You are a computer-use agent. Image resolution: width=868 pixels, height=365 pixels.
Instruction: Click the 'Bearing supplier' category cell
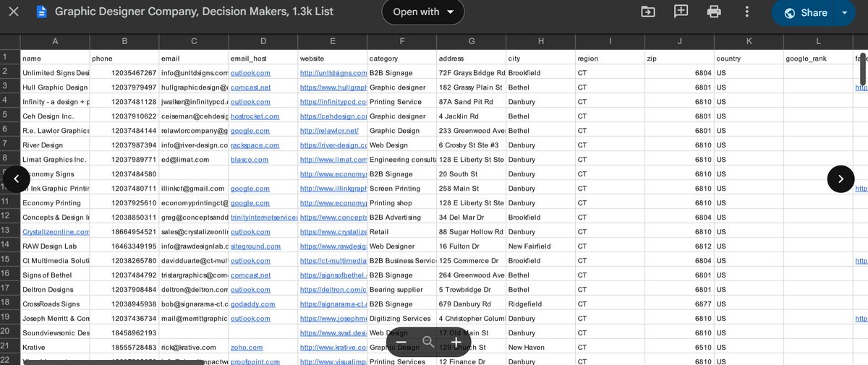pyautogui.click(x=401, y=290)
